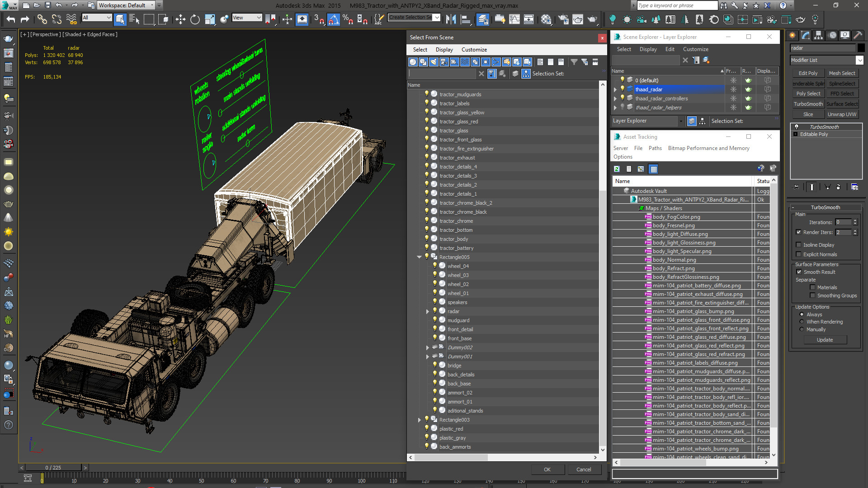The width and height of the screenshot is (868, 488).
Task: Toggle Display Space Warps filter icon
Action: pyautogui.click(x=465, y=62)
